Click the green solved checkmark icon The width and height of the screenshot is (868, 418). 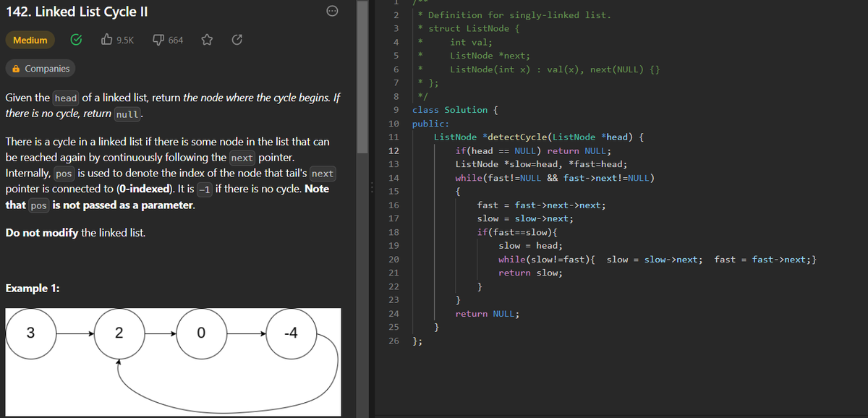76,40
